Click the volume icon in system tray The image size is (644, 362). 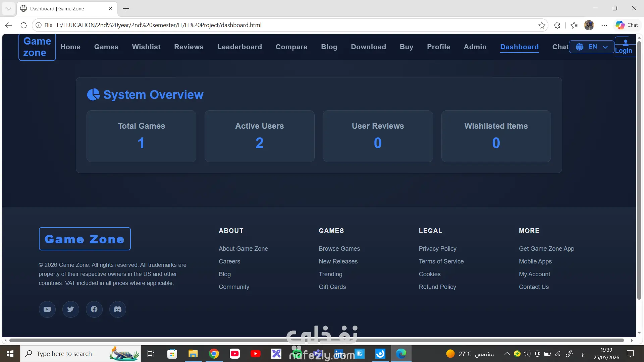(x=527, y=354)
